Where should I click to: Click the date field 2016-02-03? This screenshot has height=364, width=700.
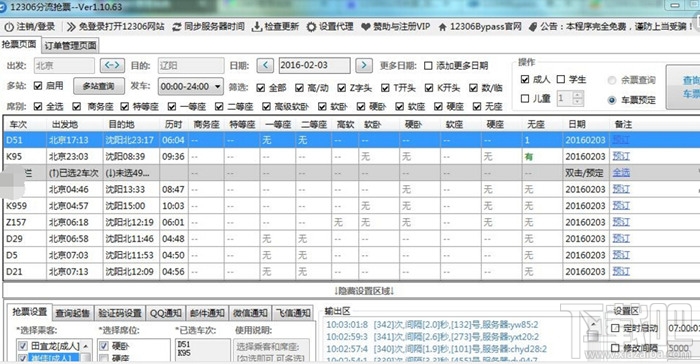[314, 65]
